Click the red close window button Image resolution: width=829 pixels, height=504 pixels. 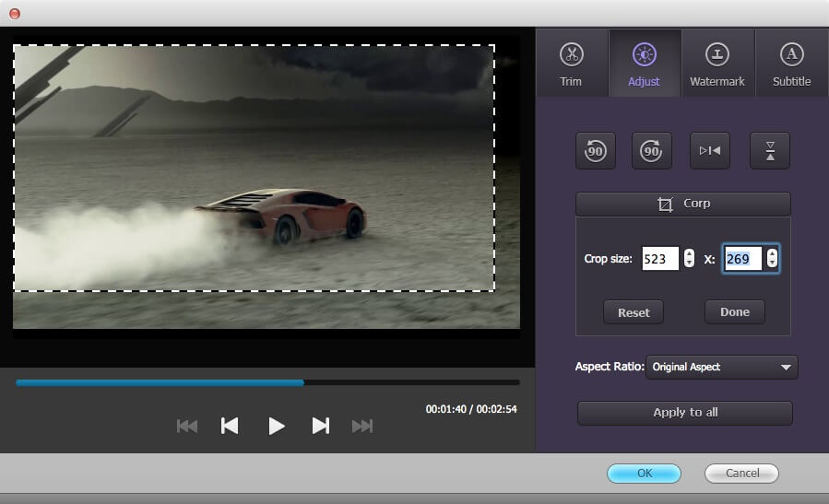[15, 14]
